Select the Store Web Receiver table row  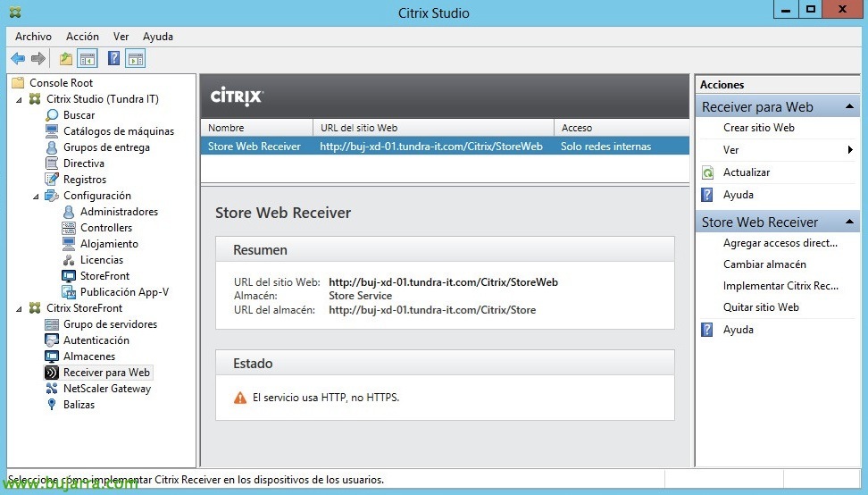[x=445, y=147]
